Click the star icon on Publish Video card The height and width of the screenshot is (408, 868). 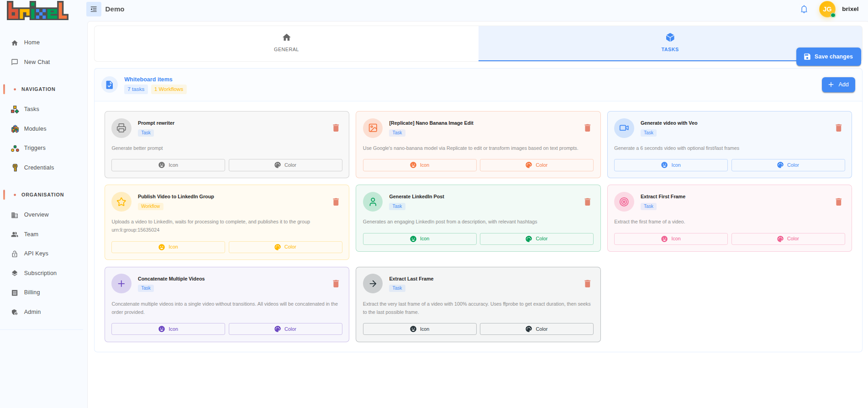pos(121,202)
